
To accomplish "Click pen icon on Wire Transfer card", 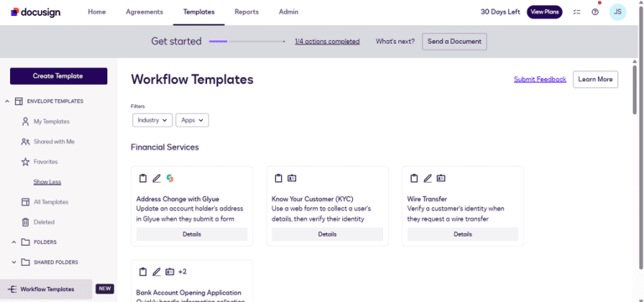I will coord(428,179).
